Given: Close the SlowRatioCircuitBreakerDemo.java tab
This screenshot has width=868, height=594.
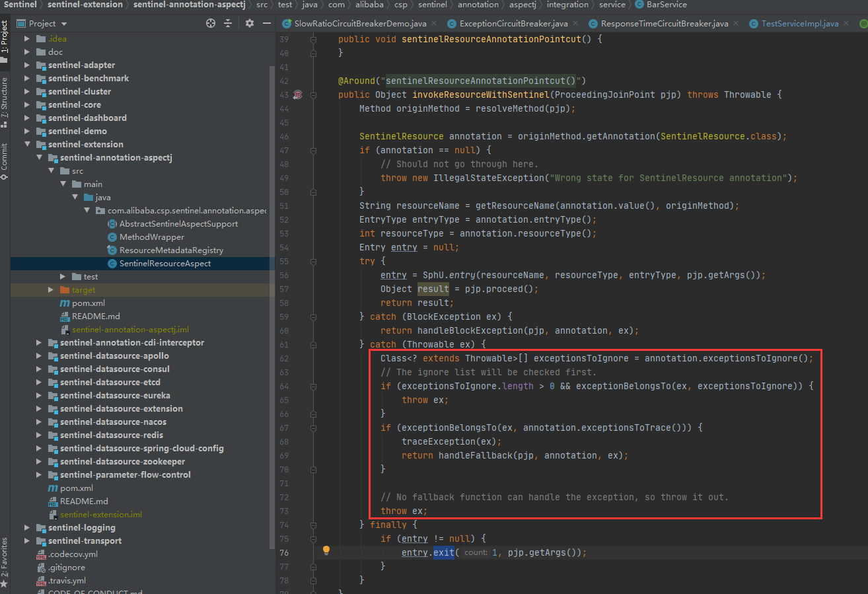Looking at the screenshot, I should pyautogui.click(x=433, y=23).
